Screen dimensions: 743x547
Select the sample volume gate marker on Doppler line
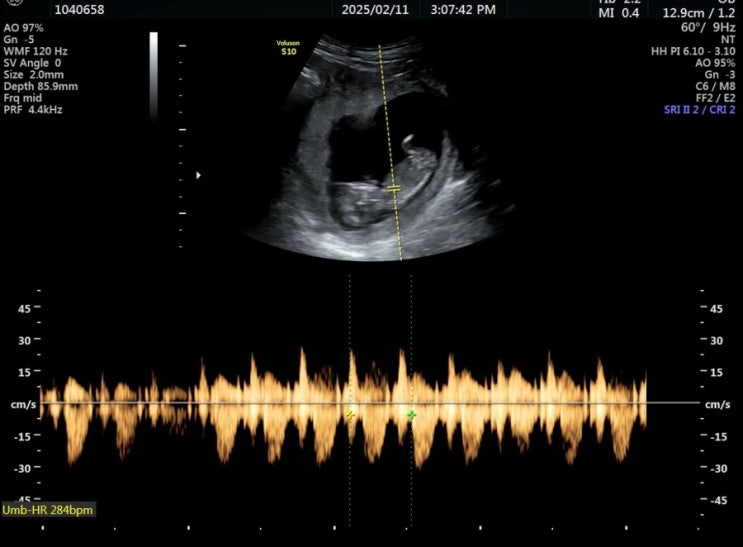point(394,189)
